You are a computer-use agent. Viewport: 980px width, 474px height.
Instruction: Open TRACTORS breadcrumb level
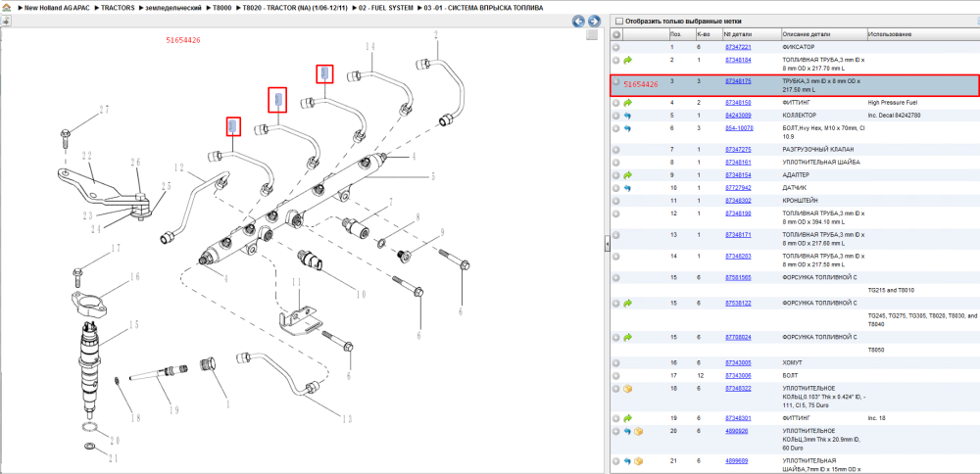pos(119,8)
